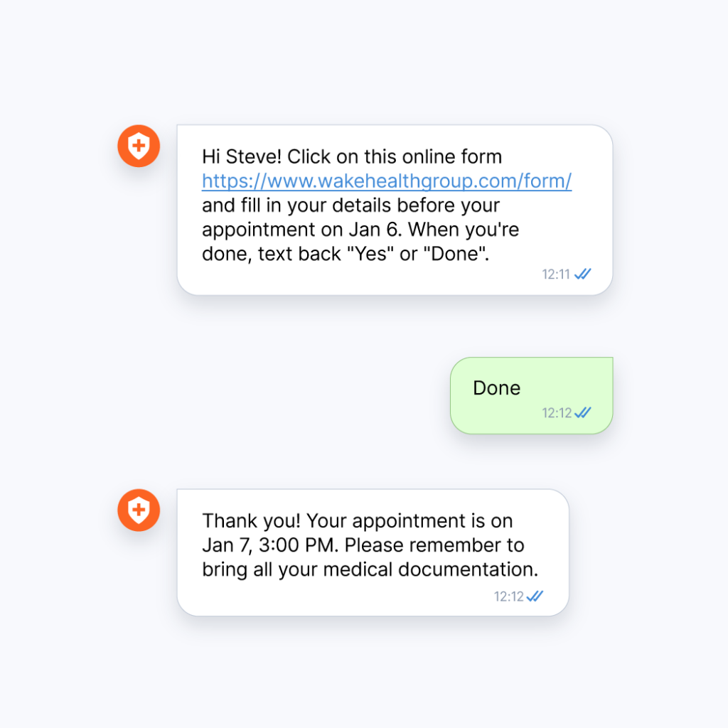Click the 12:11 timestamp
Screen dimensions: 728x728
[556, 274]
